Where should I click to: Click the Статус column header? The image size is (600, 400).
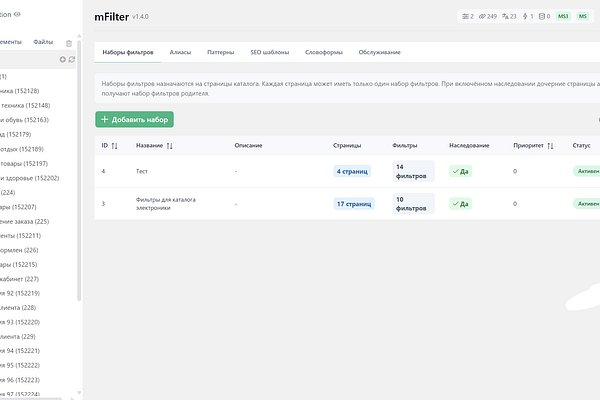point(582,145)
